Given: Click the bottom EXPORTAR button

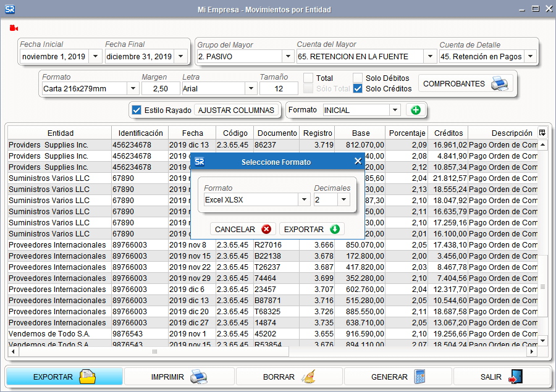Looking at the screenshot, I should 64,377.
